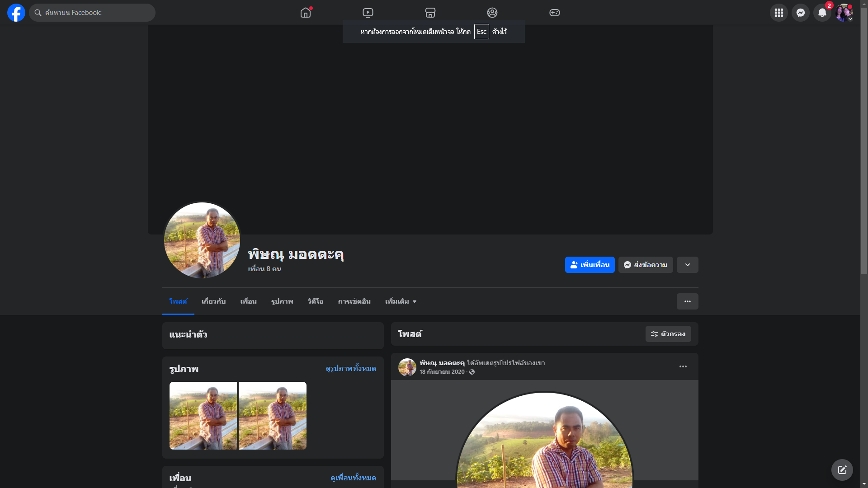868x488 pixels.
Task: Switch to the เพื่อน tab
Action: click(x=248, y=301)
